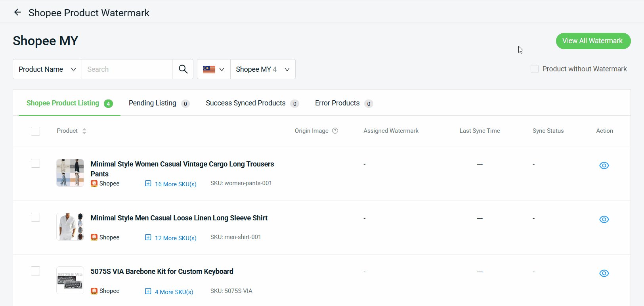Expand 16 More SKU(s) plus icon
Image resolution: width=644 pixels, height=306 pixels.
point(148,184)
